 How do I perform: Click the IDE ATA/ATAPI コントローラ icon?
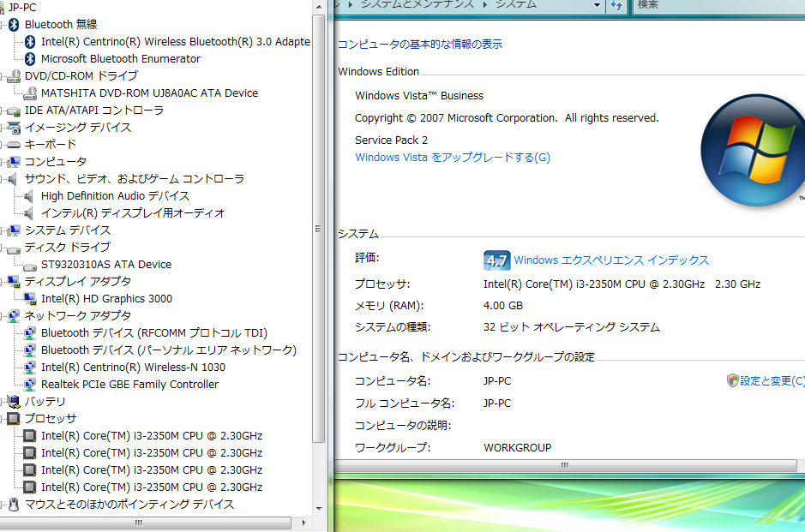[x=14, y=111]
